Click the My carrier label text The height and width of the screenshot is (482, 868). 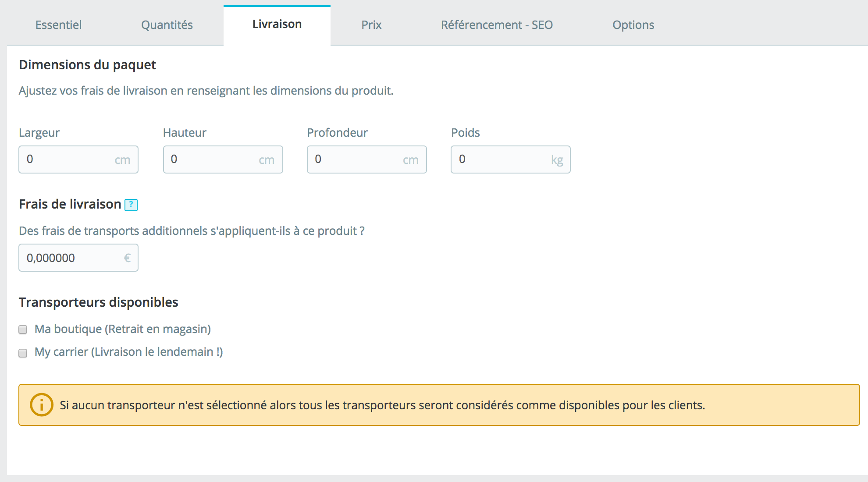[x=128, y=352]
